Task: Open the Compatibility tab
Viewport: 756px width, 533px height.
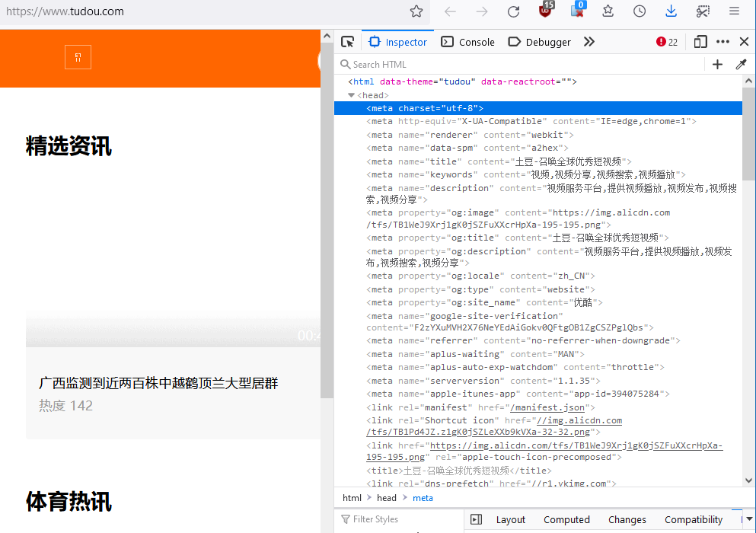Action: tap(694, 520)
